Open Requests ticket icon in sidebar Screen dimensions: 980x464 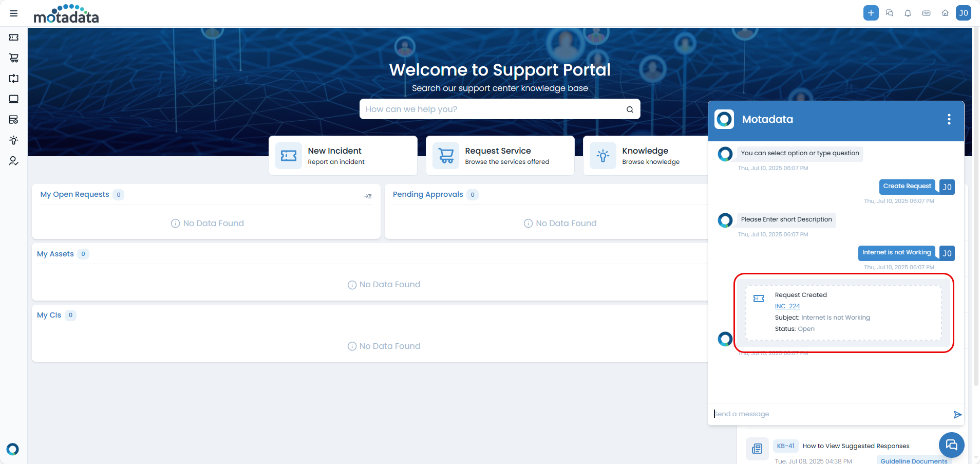point(14,38)
